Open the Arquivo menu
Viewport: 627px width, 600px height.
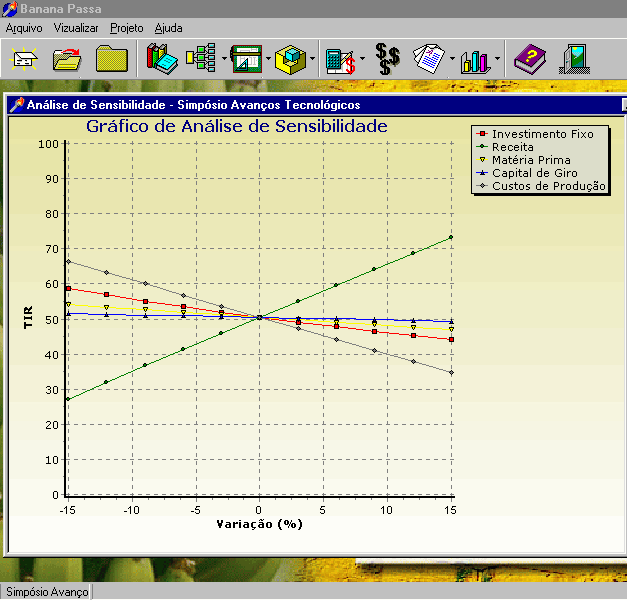[x=24, y=28]
